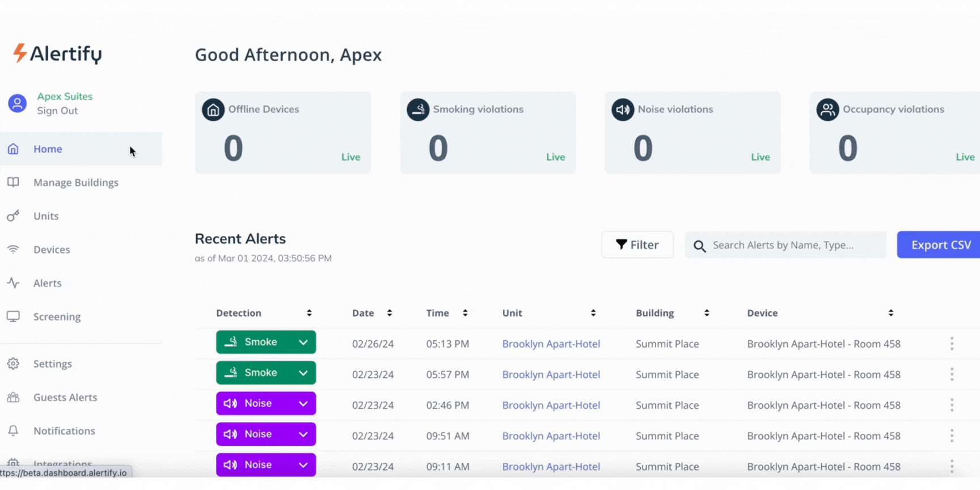Toggle sort order on Date column
The width and height of the screenshot is (980, 490).
click(x=390, y=313)
